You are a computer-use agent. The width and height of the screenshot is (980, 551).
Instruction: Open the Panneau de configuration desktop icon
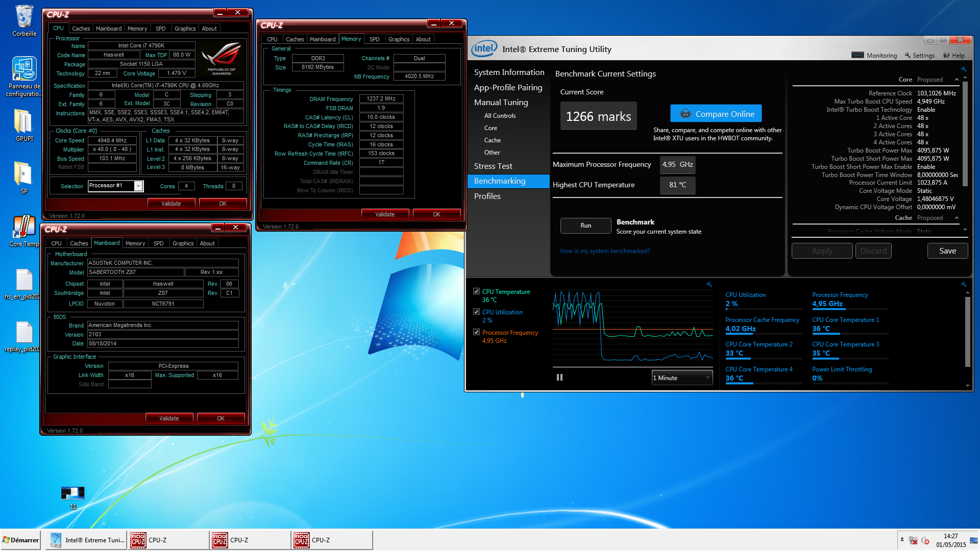point(24,77)
